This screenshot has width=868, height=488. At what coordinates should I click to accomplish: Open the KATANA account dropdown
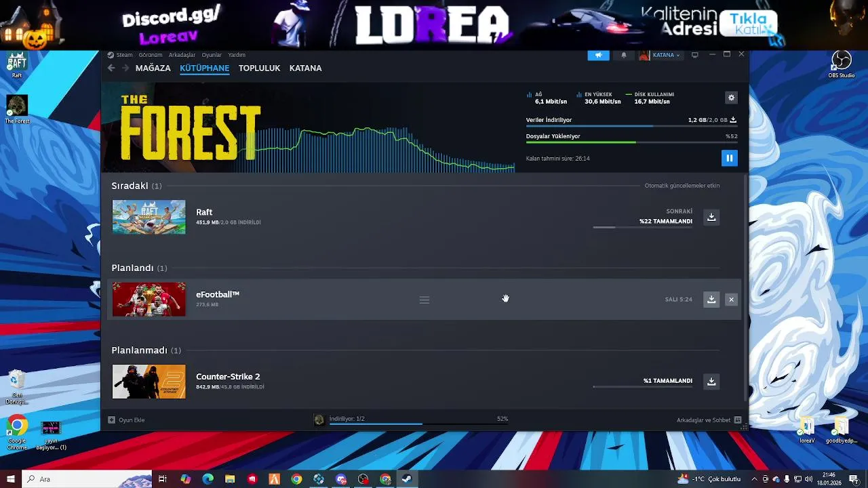(x=666, y=55)
